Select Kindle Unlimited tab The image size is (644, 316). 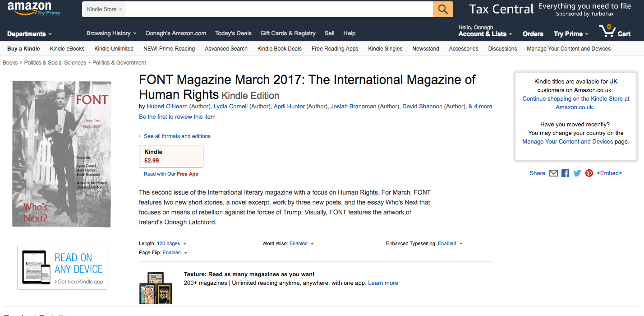click(114, 49)
